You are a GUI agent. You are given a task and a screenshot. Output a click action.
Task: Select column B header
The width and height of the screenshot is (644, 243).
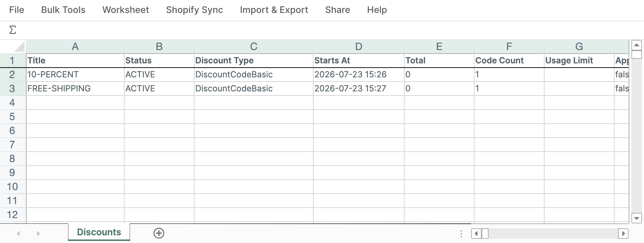(159, 47)
